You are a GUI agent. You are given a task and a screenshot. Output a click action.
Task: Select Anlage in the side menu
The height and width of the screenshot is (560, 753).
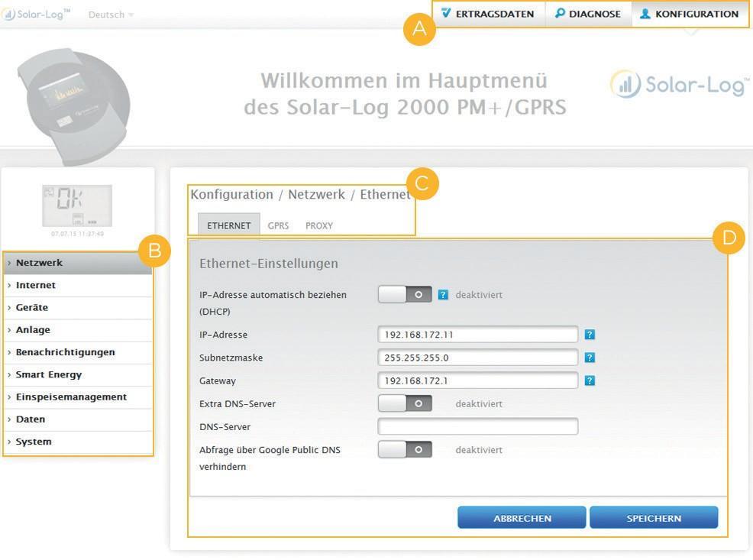click(78, 330)
